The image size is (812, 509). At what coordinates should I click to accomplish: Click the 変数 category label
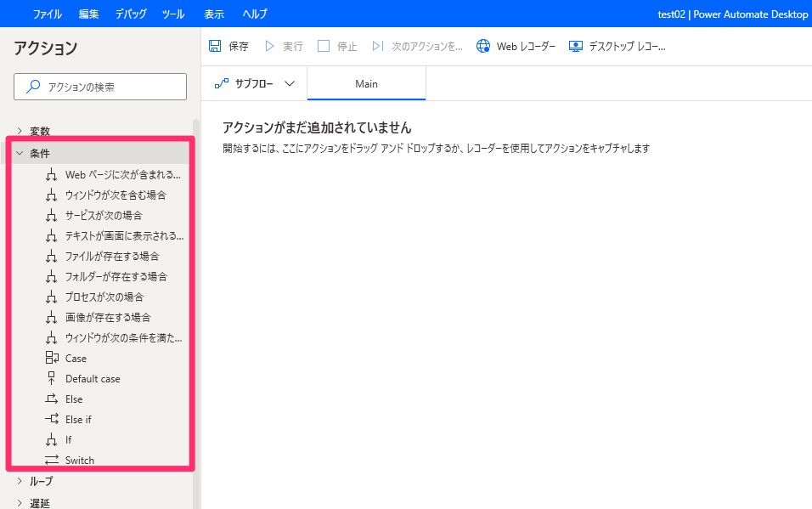[40, 131]
